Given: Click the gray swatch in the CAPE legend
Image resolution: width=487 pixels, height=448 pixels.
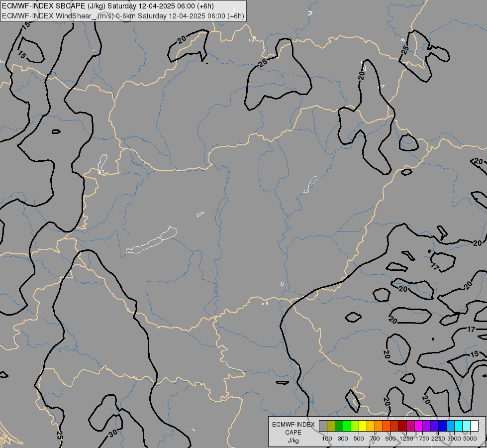Looking at the screenshot, I should click(323, 426).
